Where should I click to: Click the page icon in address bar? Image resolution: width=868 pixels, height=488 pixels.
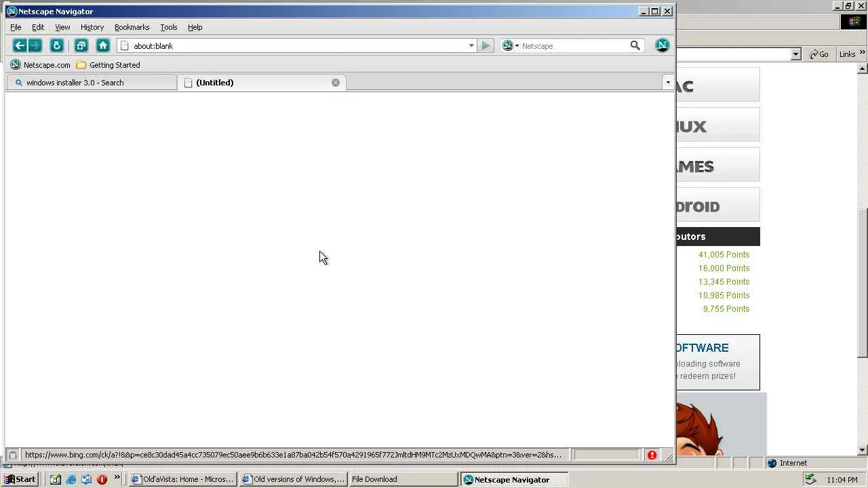[x=125, y=46]
